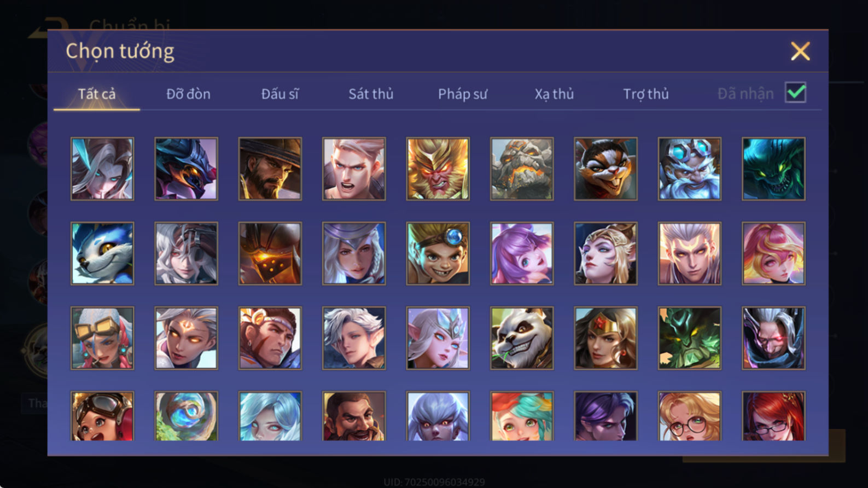Screen dimensions: 868x488
Task: Toggle the Đã nhận checkbox
Action: point(795,92)
